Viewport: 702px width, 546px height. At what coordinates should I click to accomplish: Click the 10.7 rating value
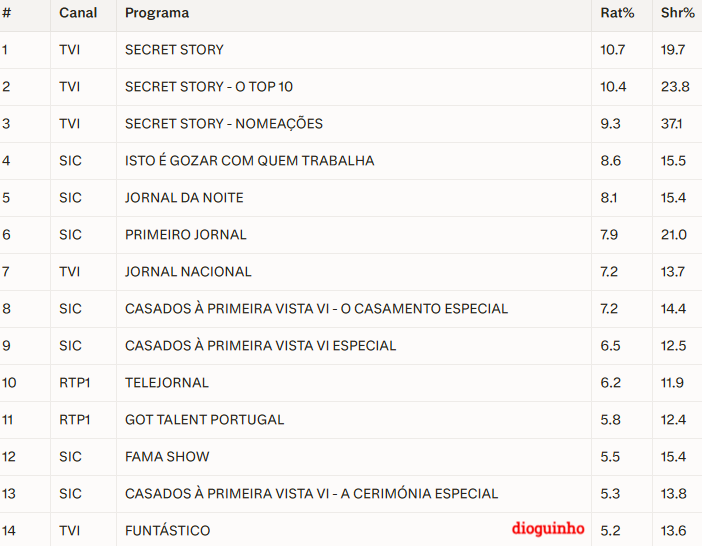point(612,50)
